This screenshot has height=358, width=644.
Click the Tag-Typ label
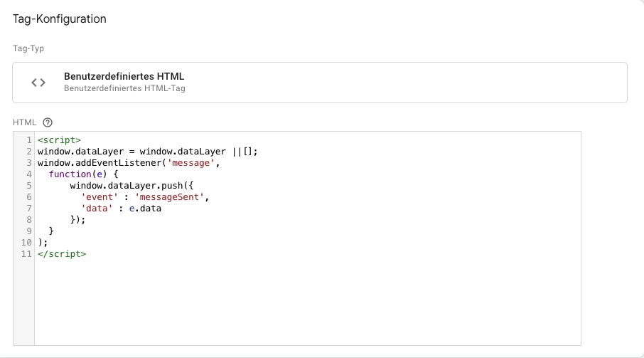coord(28,48)
